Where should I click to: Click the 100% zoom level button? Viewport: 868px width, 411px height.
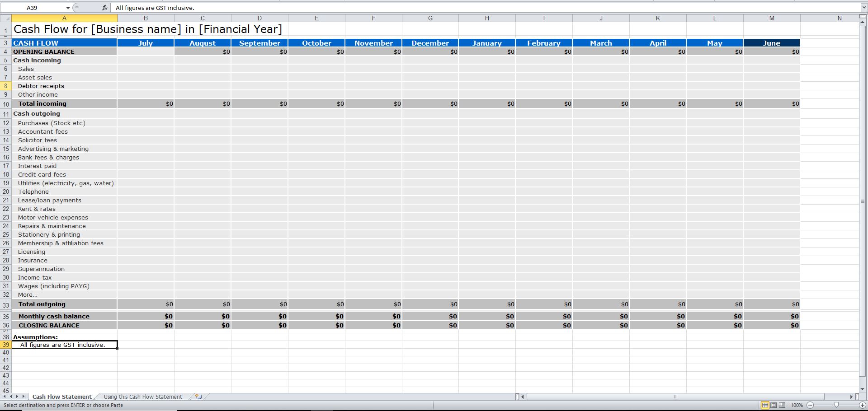pos(797,405)
